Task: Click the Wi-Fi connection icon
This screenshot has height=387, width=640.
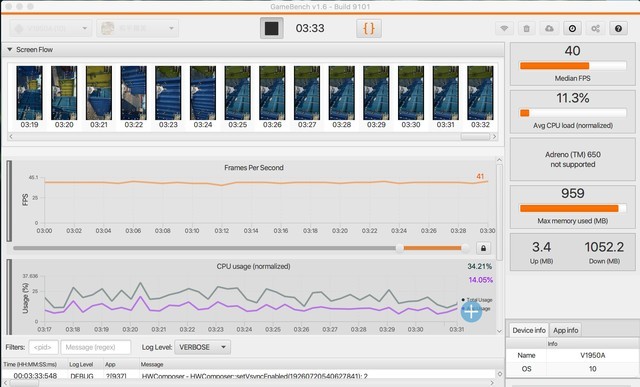Action: [x=504, y=28]
